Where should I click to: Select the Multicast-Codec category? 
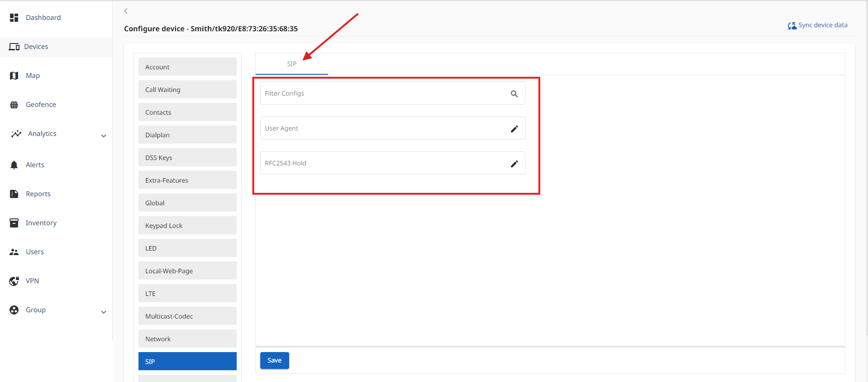point(187,316)
